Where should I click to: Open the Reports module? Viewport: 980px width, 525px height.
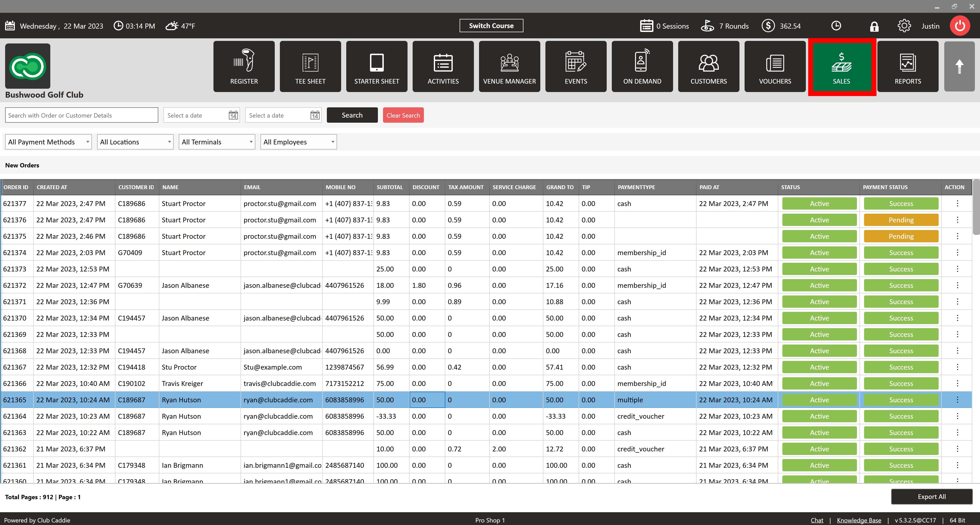(908, 67)
